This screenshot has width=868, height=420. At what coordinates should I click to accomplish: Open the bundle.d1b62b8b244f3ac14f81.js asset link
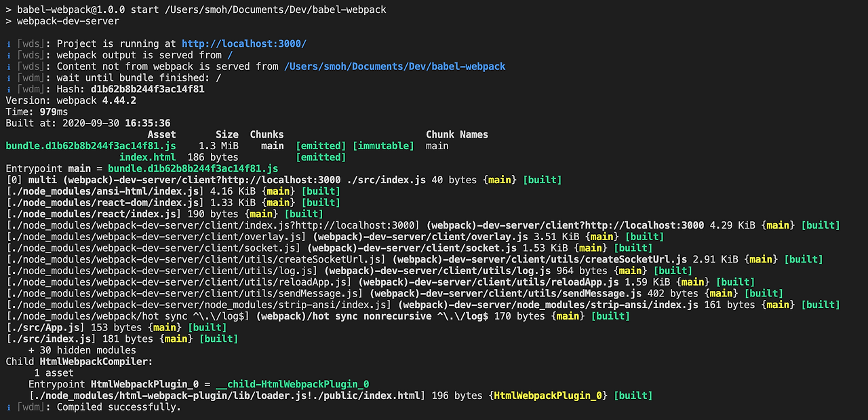click(91, 145)
